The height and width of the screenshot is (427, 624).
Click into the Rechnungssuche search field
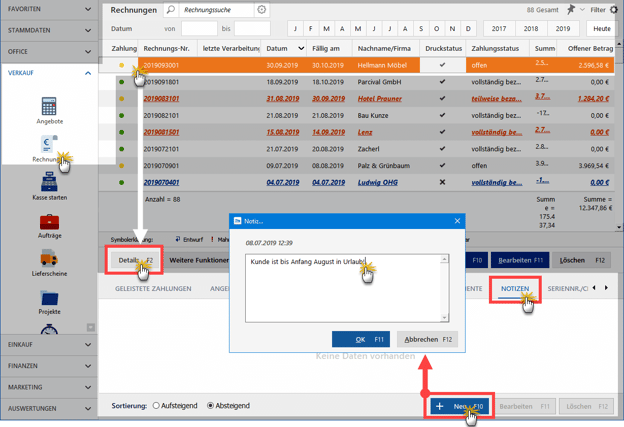pos(216,10)
